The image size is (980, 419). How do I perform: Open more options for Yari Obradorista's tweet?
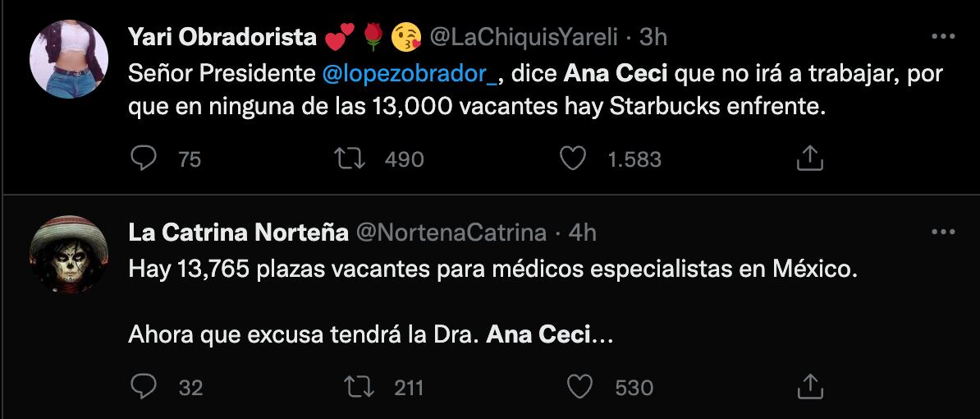(943, 37)
